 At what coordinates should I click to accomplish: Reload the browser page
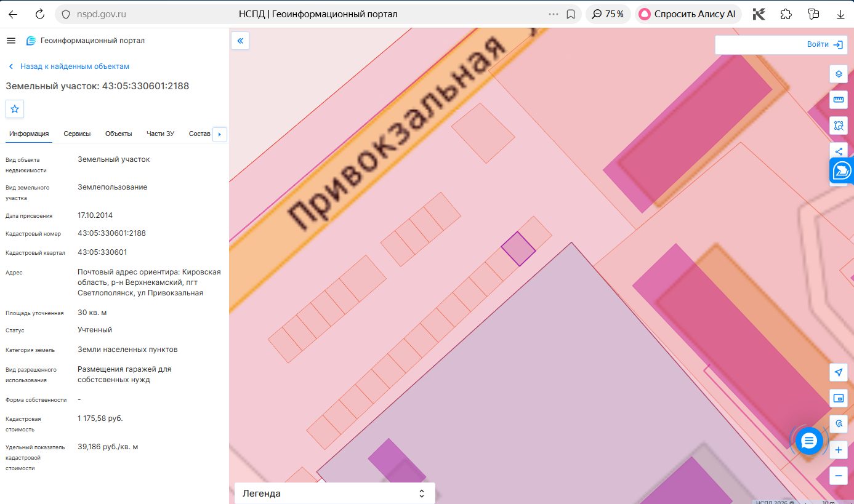[x=40, y=14]
